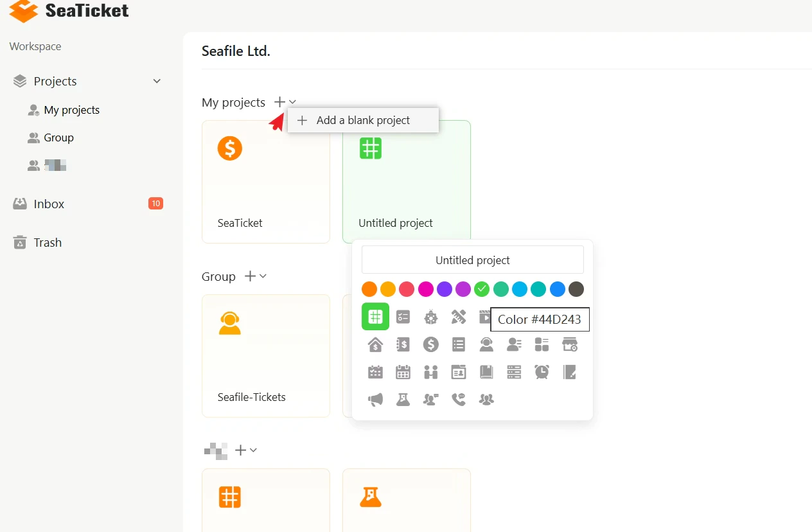Viewport: 812px width, 532px height.
Task: Click the Projects sidebar item
Action: coord(88,81)
